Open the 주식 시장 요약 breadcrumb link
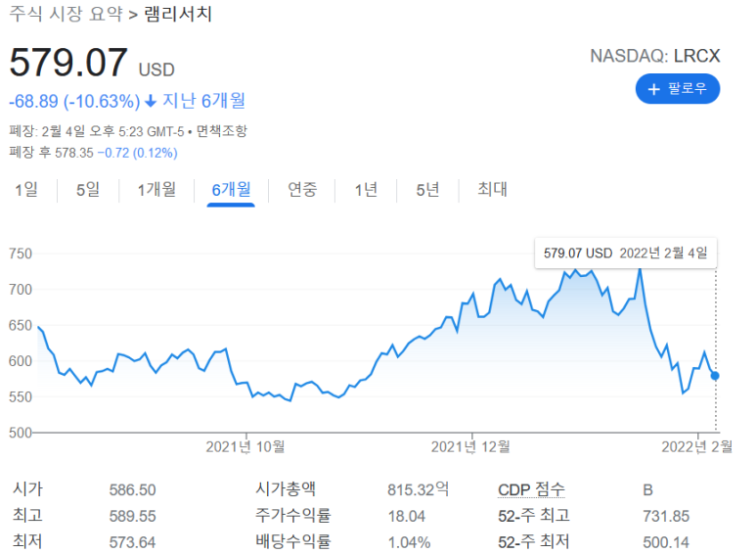This screenshot has height=554, width=756. 67,14
